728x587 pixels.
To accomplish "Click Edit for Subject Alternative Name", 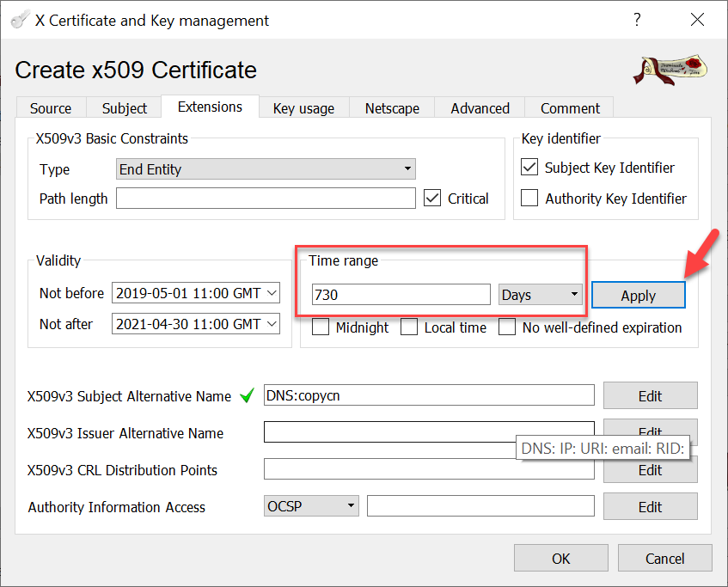I will (650, 395).
